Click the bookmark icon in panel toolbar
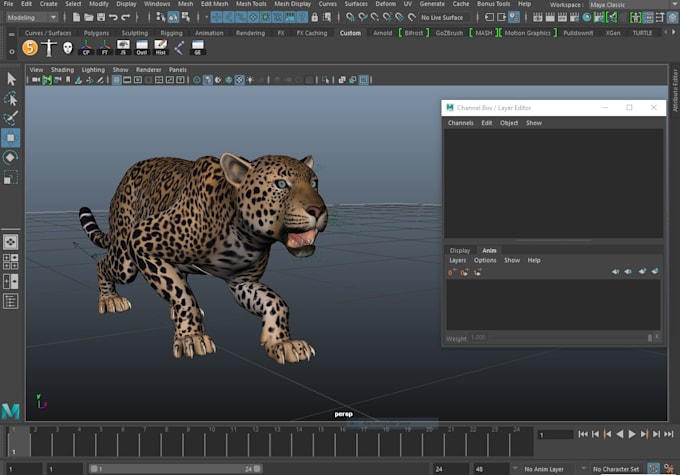The image size is (680, 475). pyautogui.click(x=68, y=80)
